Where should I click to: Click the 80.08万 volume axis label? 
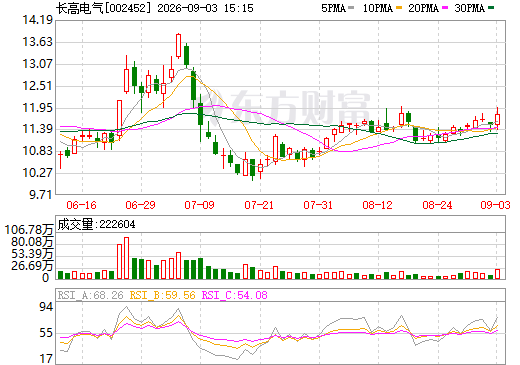(32, 242)
